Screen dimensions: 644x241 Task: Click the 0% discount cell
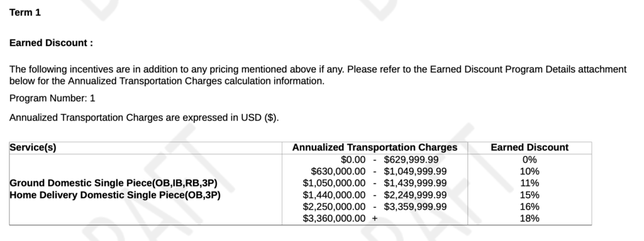pyautogui.click(x=530, y=160)
